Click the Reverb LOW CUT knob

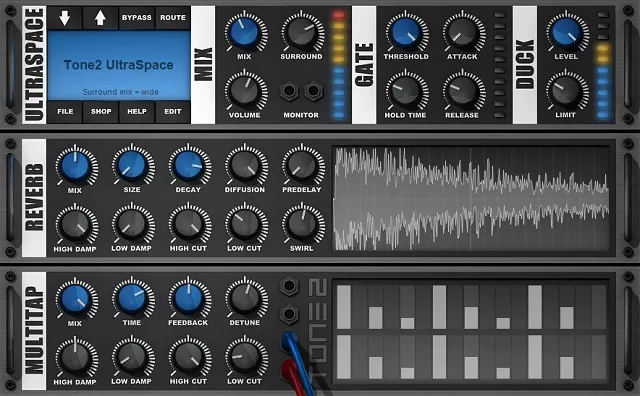(245, 225)
